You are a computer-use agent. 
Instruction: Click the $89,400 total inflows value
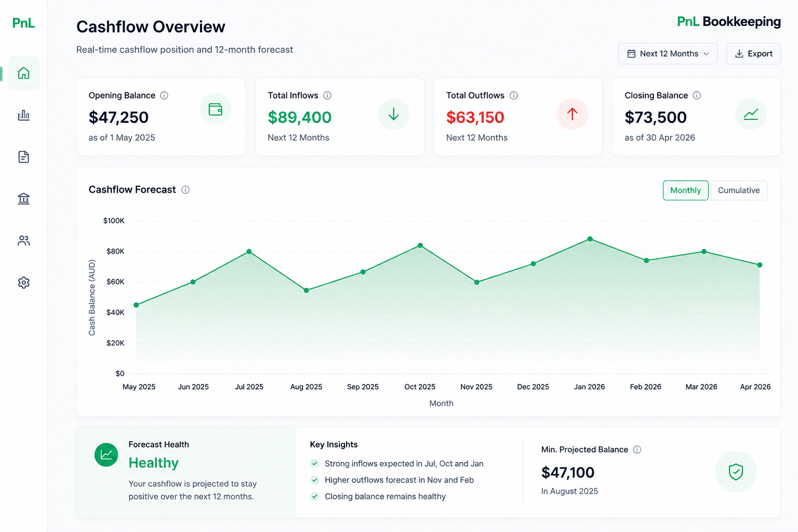300,117
